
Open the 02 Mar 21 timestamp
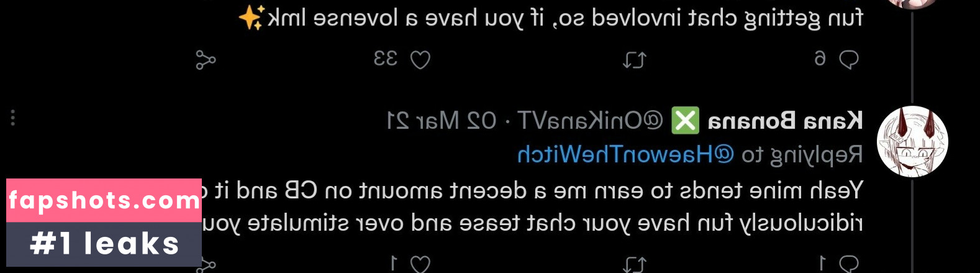(441, 121)
